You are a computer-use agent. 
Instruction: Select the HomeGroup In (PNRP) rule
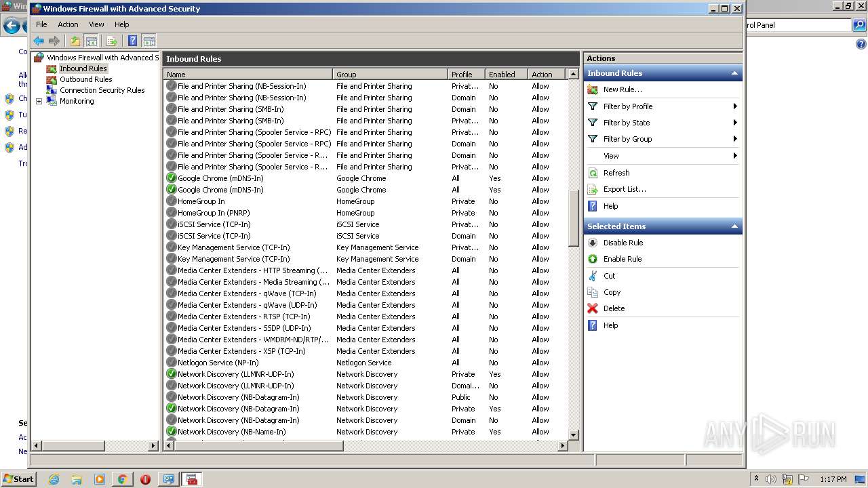click(365, 213)
